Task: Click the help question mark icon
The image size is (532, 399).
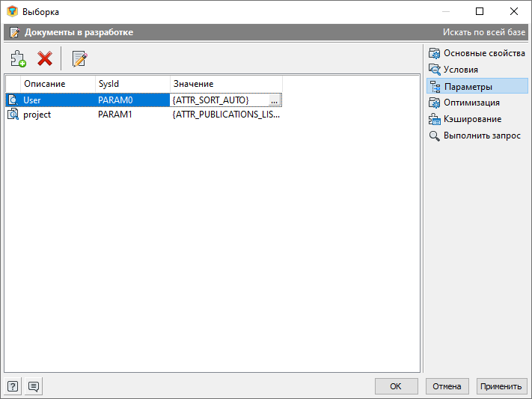Action: [13, 386]
